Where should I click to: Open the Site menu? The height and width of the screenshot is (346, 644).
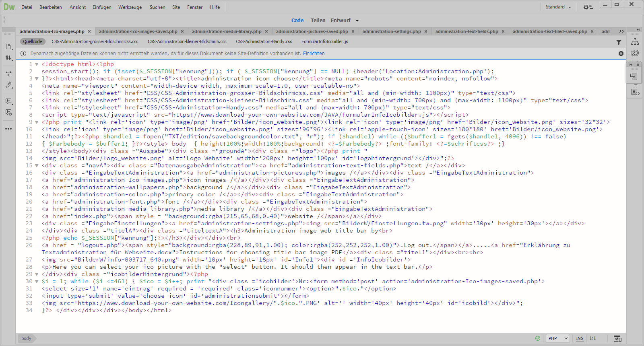tap(176, 7)
